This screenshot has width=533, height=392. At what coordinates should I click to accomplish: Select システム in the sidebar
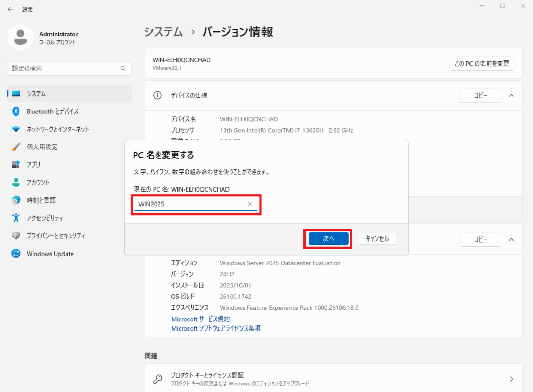click(36, 94)
